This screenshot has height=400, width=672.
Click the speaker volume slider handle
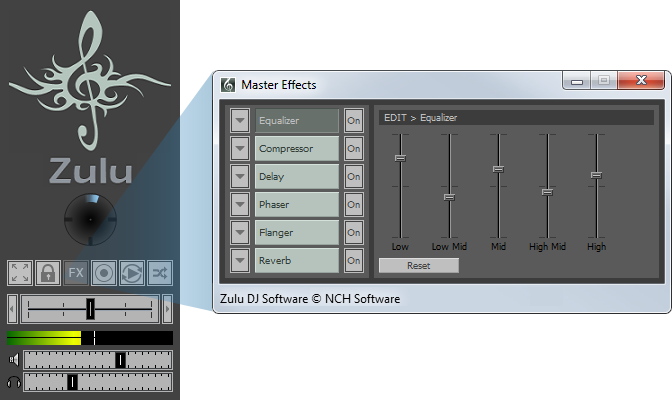pos(120,360)
